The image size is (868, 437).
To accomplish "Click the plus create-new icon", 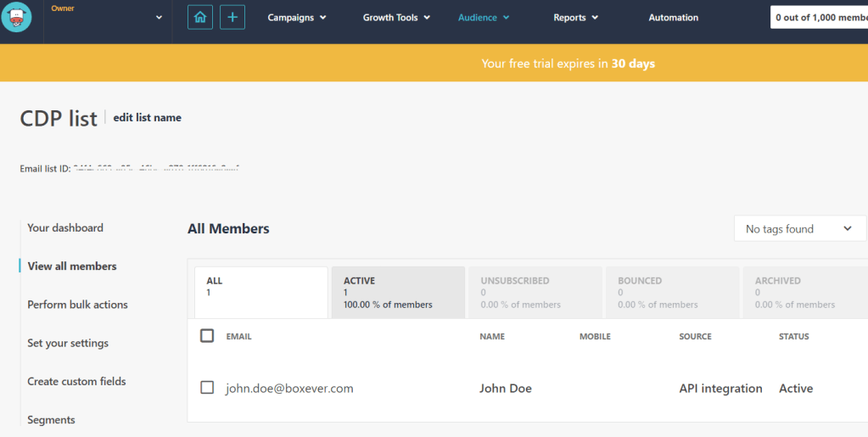I will [x=232, y=17].
